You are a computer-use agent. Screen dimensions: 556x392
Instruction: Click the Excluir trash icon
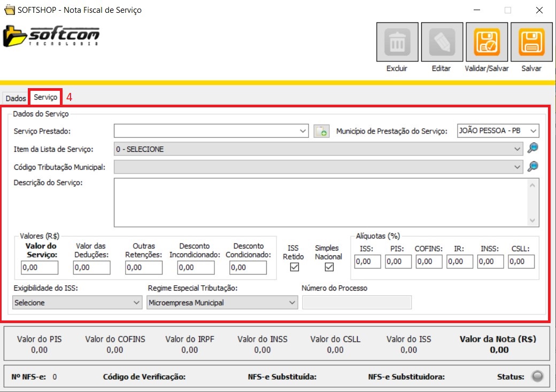click(397, 42)
